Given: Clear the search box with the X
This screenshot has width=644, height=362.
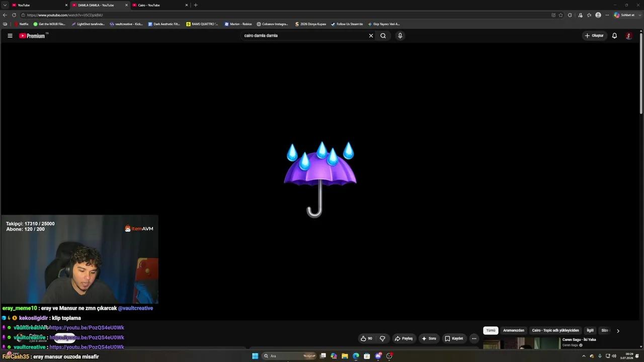Looking at the screenshot, I should tap(371, 36).
